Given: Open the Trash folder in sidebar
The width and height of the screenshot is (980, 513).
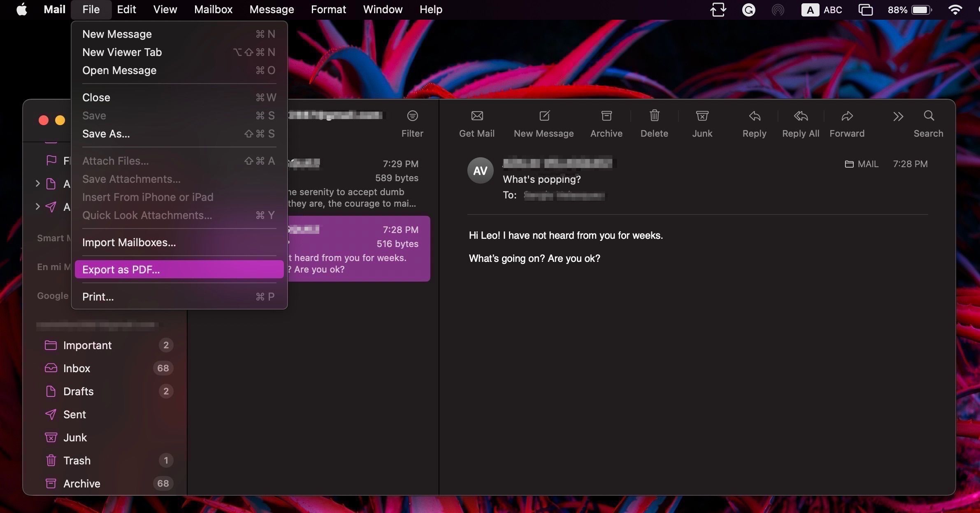Looking at the screenshot, I should 78,460.
